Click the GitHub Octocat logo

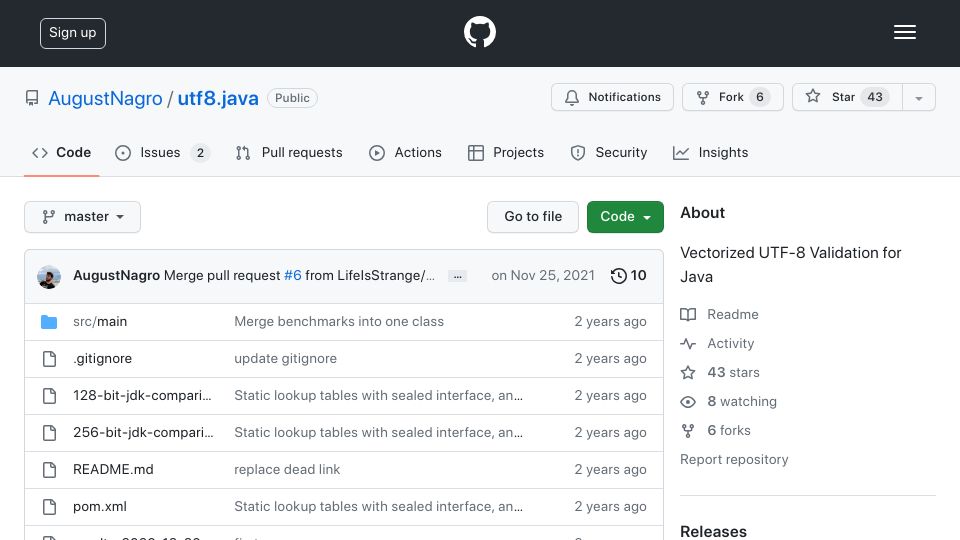[x=479, y=32]
